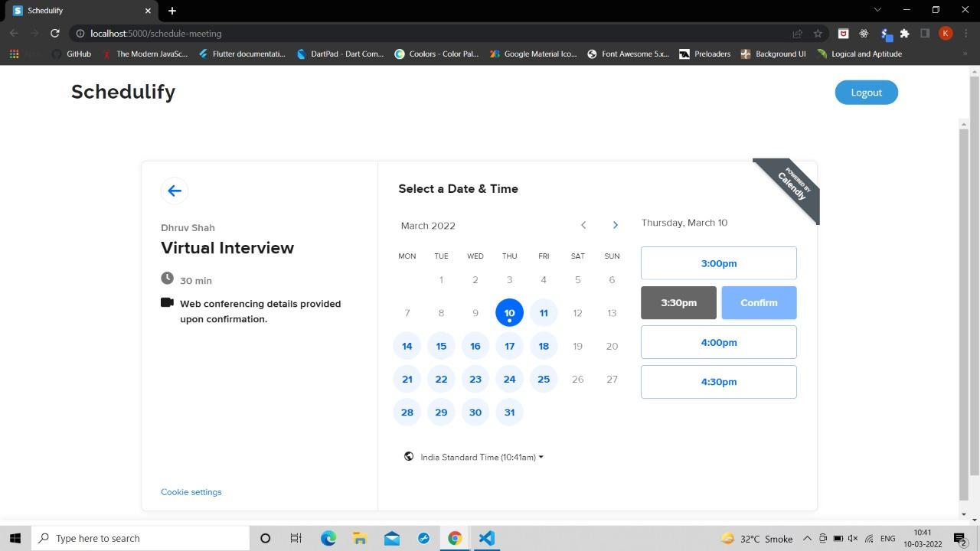Screen dimensions: 980x551
Task: Click the selected 3:30pm slot
Action: click(678, 303)
